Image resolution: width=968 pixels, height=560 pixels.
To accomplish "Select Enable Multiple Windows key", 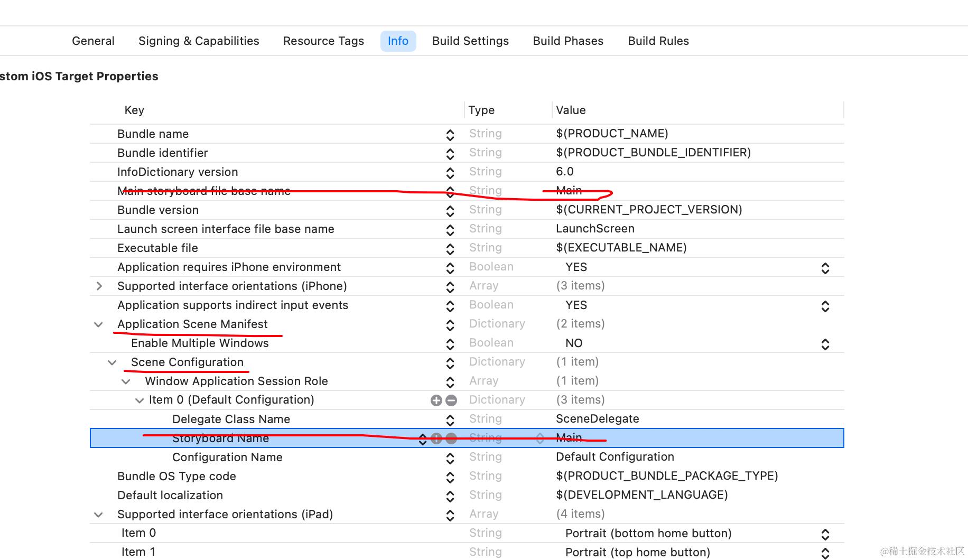I will click(x=200, y=343).
